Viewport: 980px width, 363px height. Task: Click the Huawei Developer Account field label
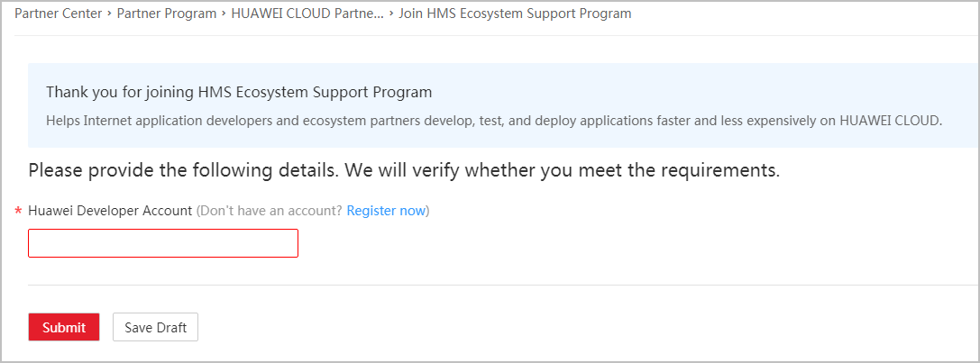pyautogui.click(x=110, y=211)
